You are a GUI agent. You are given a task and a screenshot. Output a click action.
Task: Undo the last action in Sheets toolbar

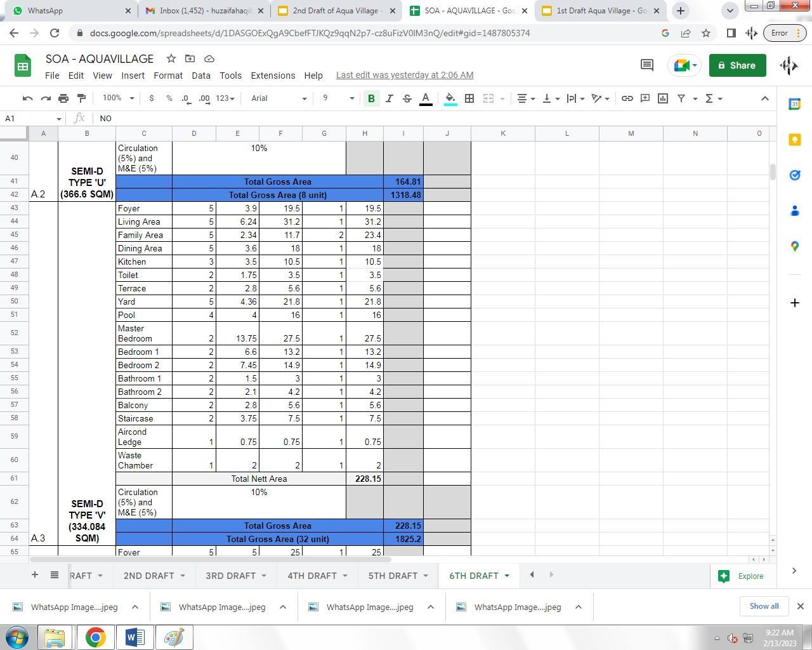(27, 98)
